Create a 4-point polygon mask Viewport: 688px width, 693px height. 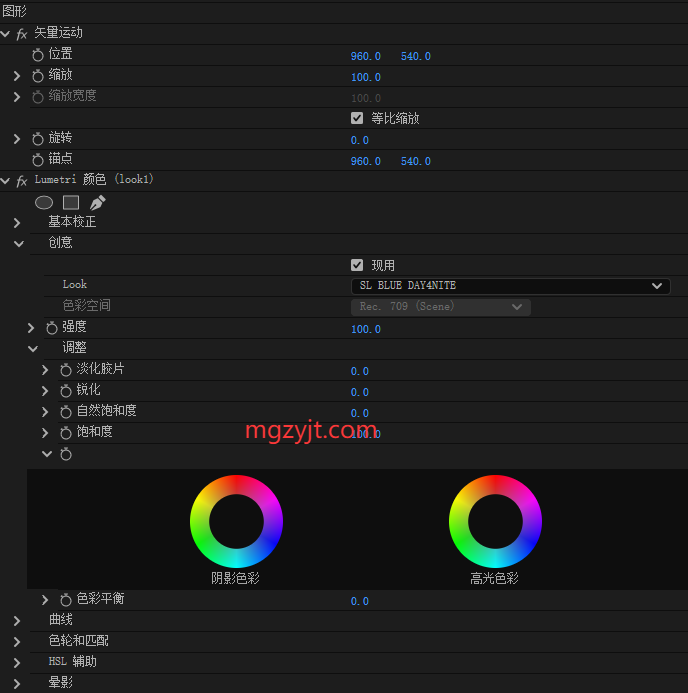point(71,202)
